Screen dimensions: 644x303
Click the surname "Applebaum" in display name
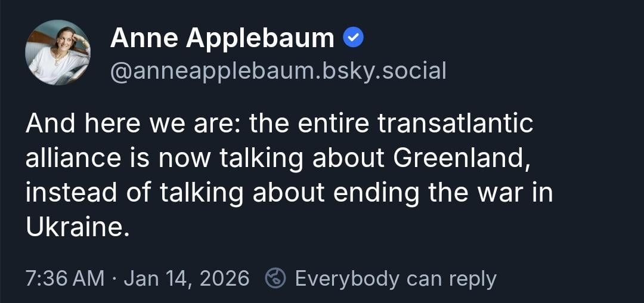(x=261, y=39)
